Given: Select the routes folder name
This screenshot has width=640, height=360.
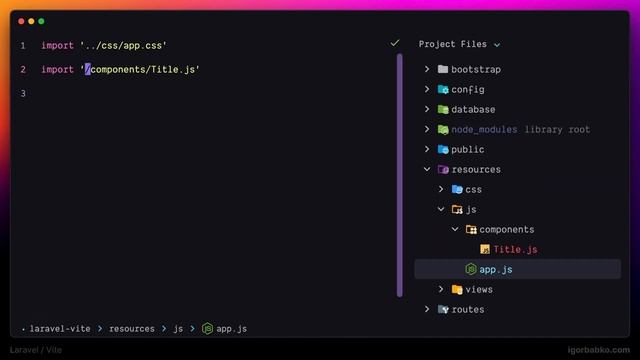Looking at the screenshot, I should (468, 309).
